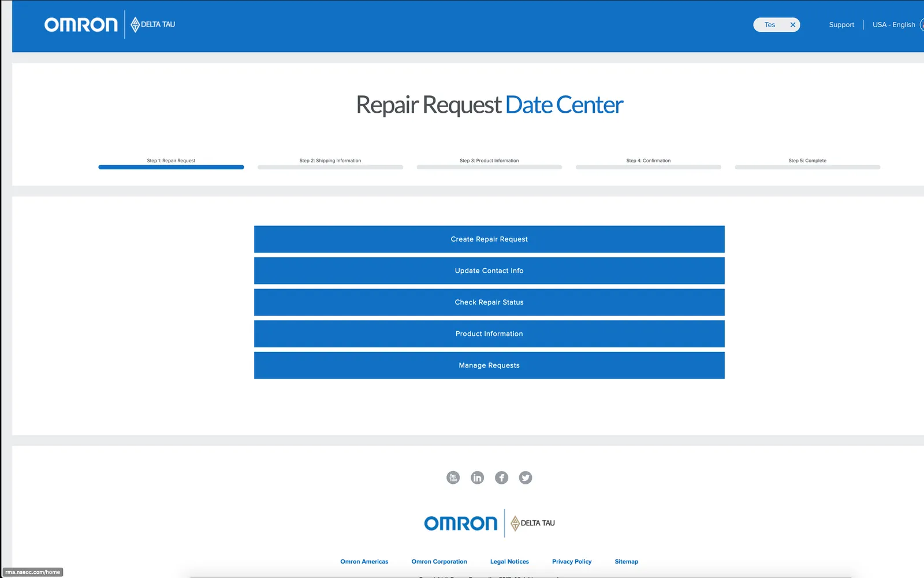Select Step 1: Repair Request progress step
The width and height of the screenshot is (924, 578).
pos(171,164)
